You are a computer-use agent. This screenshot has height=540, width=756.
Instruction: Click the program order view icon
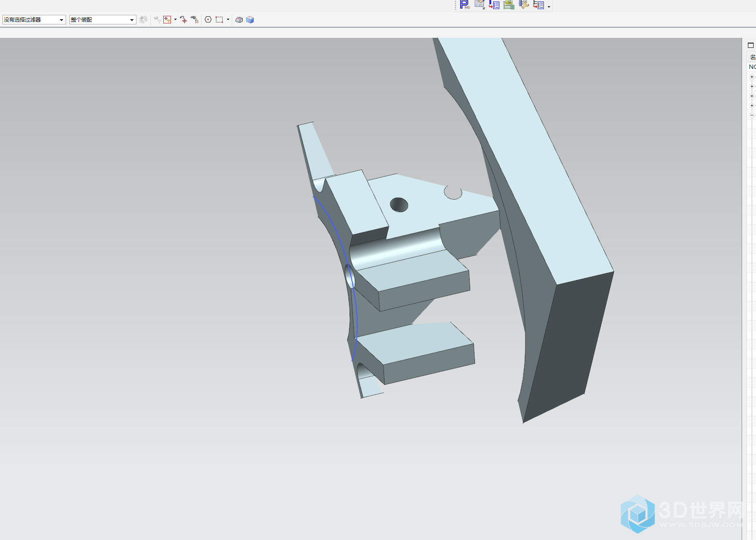pos(494,5)
